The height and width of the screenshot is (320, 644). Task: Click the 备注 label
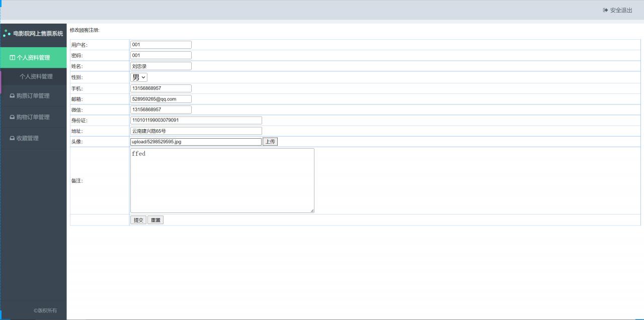click(77, 181)
